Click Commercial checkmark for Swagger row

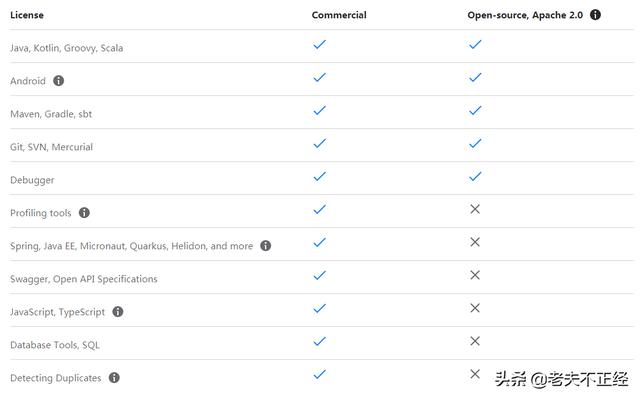[x=320, y=275]
